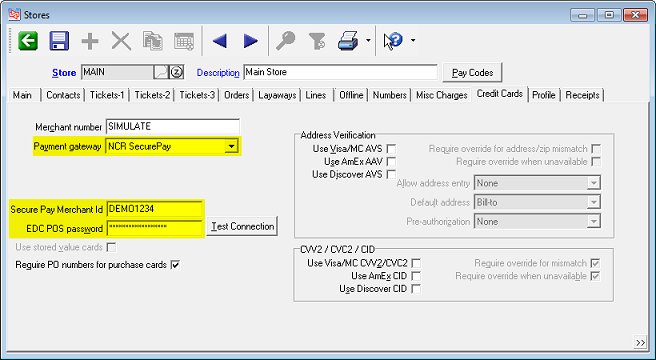Click the Test Connection button
The width and height of the screenshot is (656, 360).
(242, 226)
